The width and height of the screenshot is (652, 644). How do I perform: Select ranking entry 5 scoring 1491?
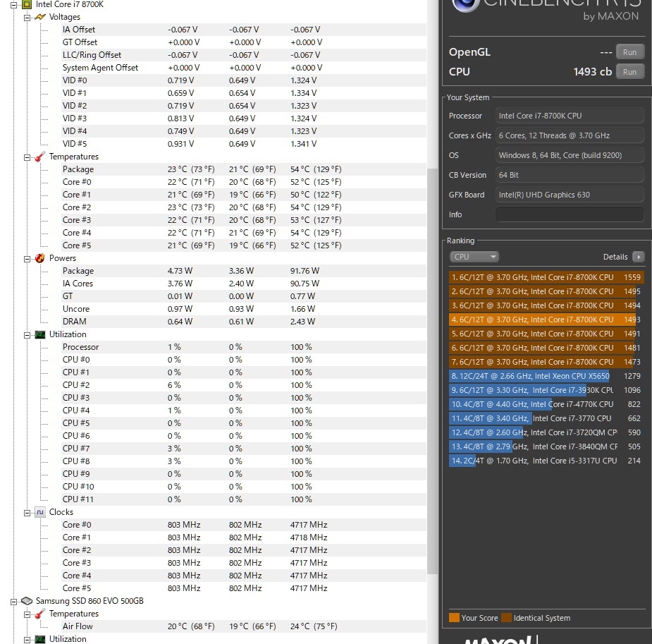546,334
